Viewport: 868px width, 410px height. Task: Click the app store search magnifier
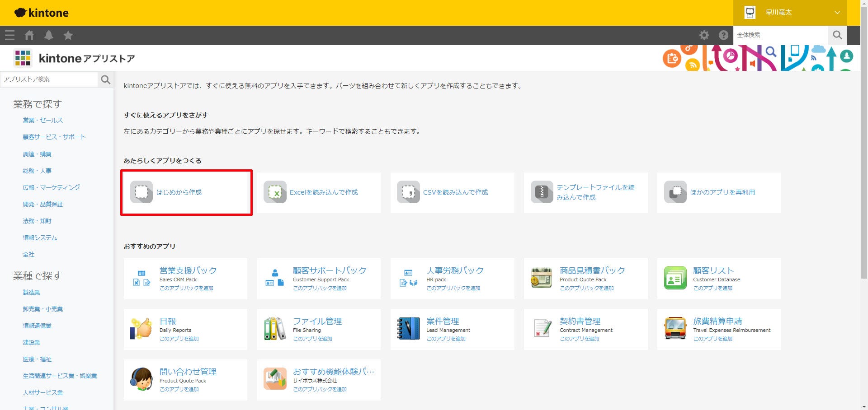(x=105, y=79)
